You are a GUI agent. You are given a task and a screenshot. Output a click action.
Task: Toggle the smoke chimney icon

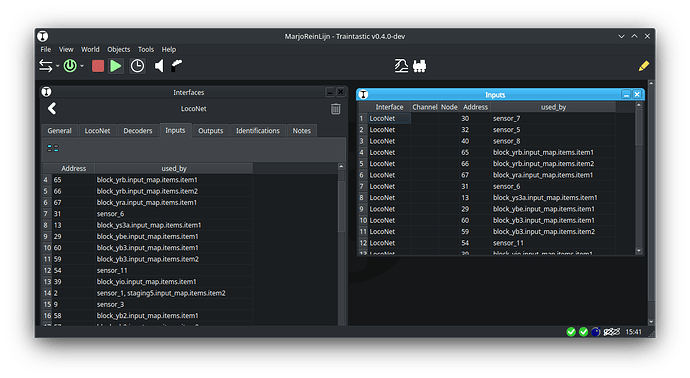point(176,66)
